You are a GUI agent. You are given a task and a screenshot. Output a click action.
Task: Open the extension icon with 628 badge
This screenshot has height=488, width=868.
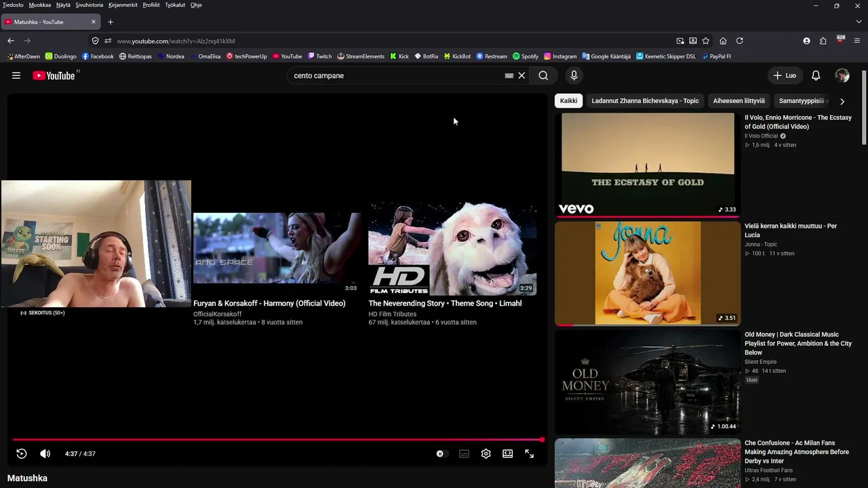840,40
